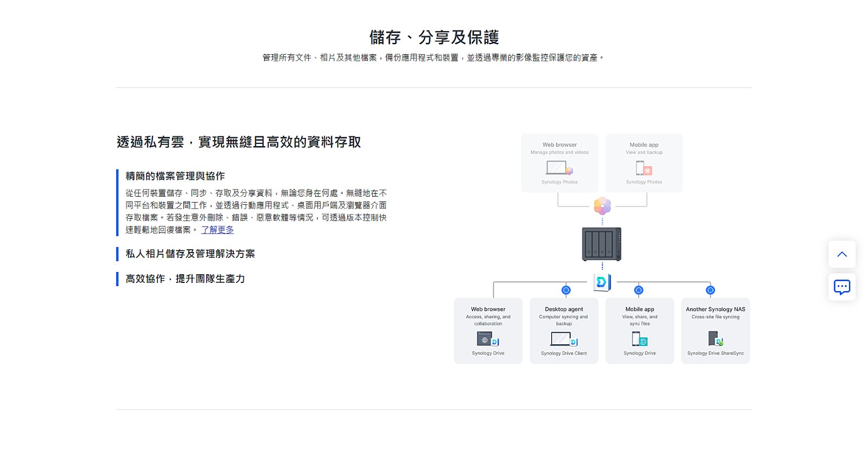Open the live chat bubble icon

point(841,287)
